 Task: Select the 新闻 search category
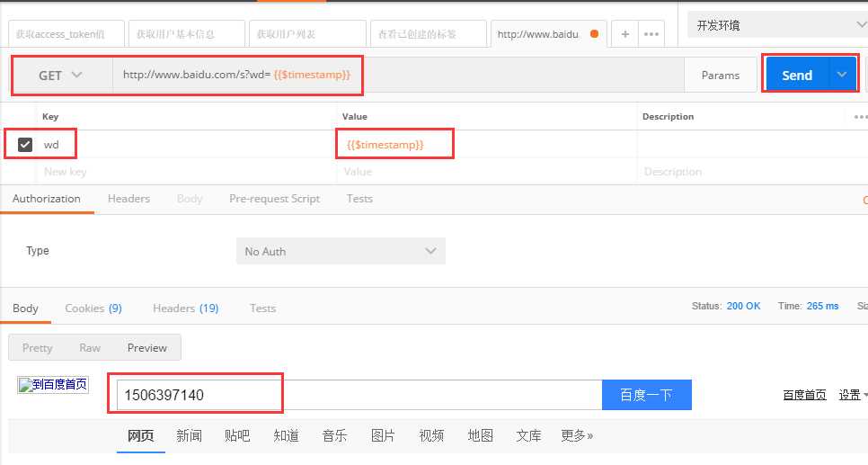[189, 435]
